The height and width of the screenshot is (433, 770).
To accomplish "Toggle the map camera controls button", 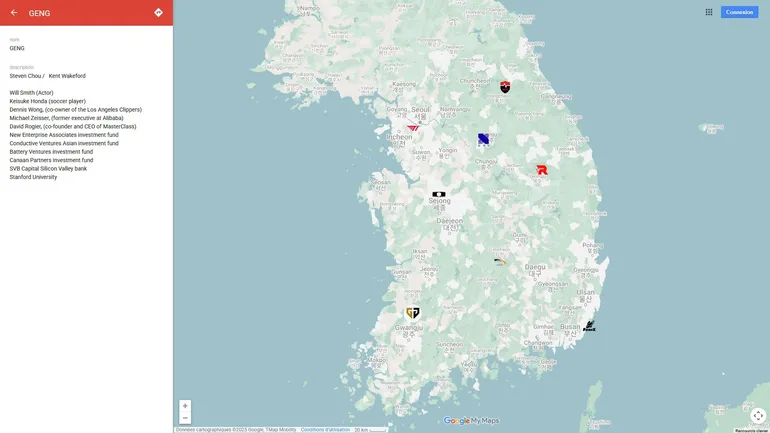I will coord(758,416).
